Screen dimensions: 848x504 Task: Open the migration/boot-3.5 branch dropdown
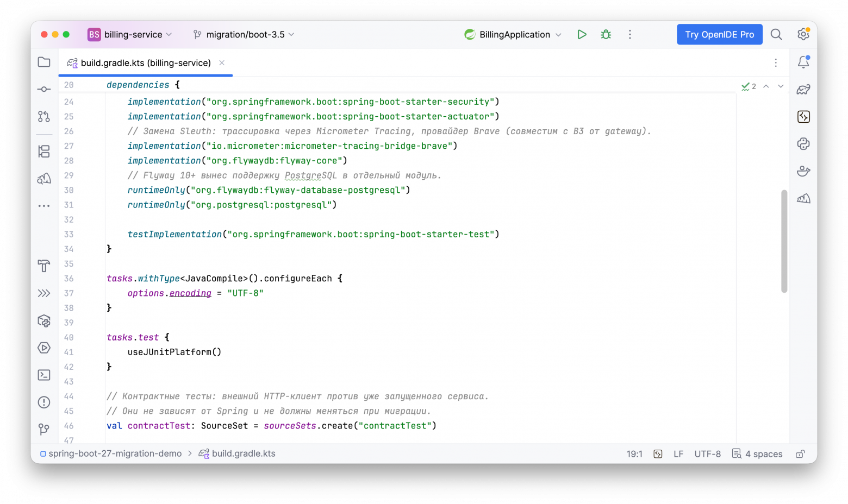click(x=244, y=34)
